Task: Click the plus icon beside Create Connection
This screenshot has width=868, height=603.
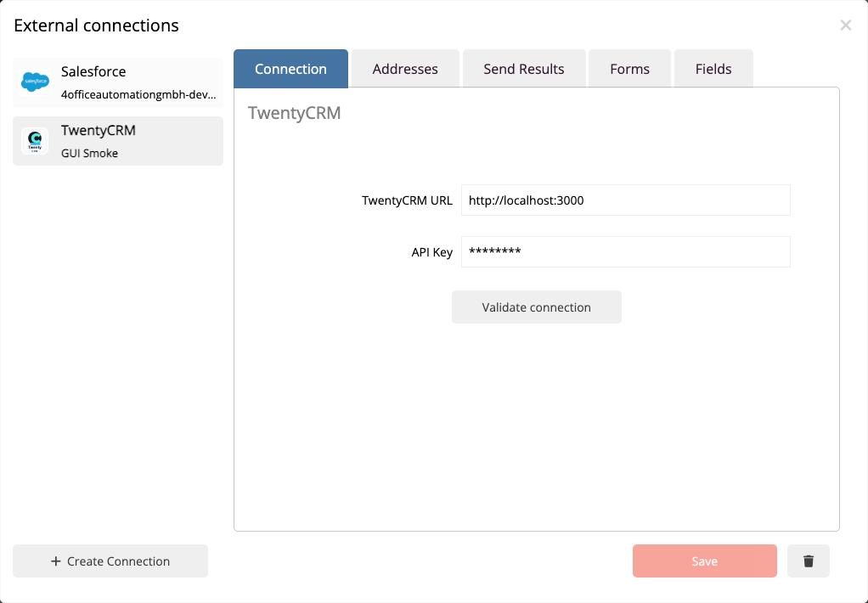Action: point(55,561)
